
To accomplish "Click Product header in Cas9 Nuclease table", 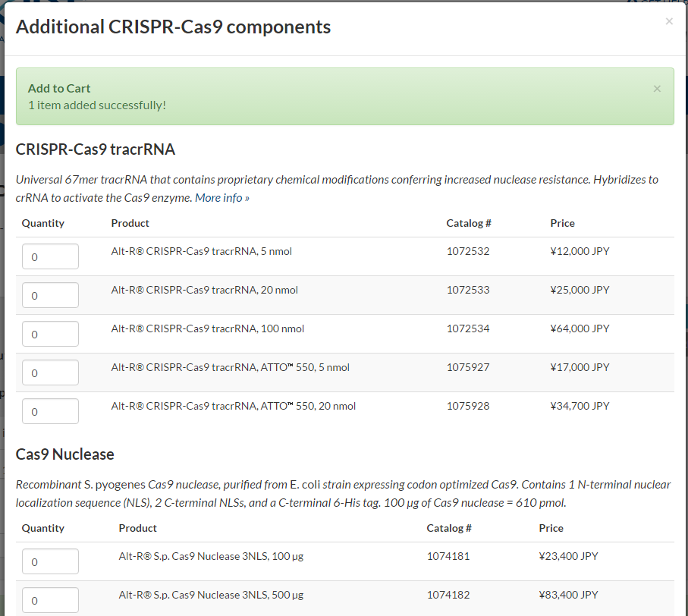I will click(x=137, y=528).
